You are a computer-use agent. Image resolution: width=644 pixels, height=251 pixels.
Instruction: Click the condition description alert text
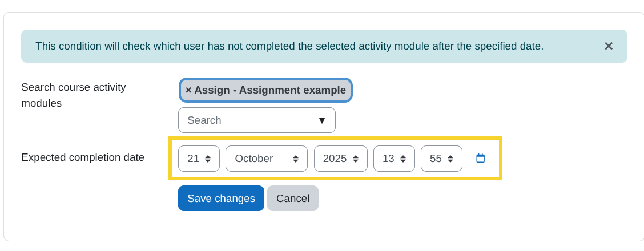pyautogui.click(x=289, y=46)
